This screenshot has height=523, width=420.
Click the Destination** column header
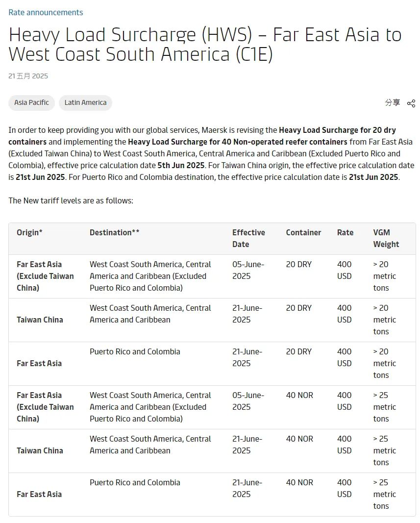[x=114, y=232]
